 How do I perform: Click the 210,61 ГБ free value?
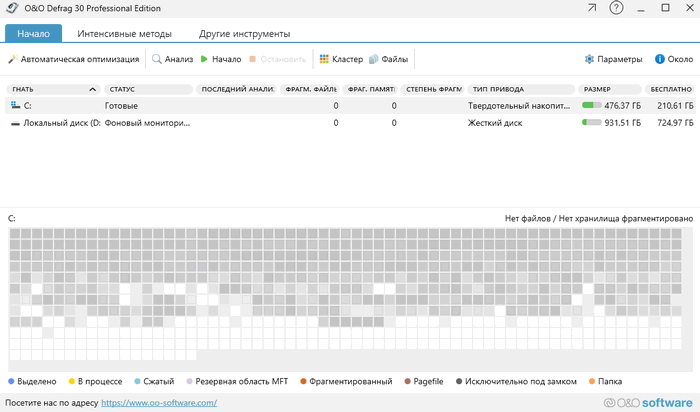click(x=675, y=106)
